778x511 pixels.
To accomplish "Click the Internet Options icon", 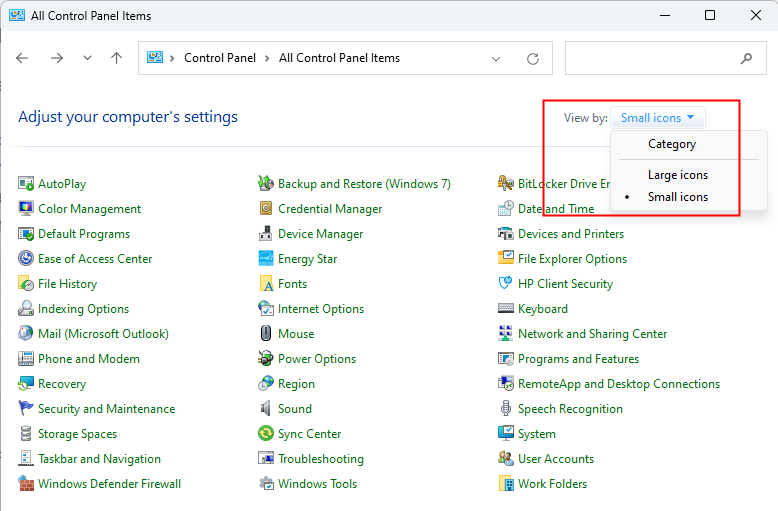I will [266, 309].
